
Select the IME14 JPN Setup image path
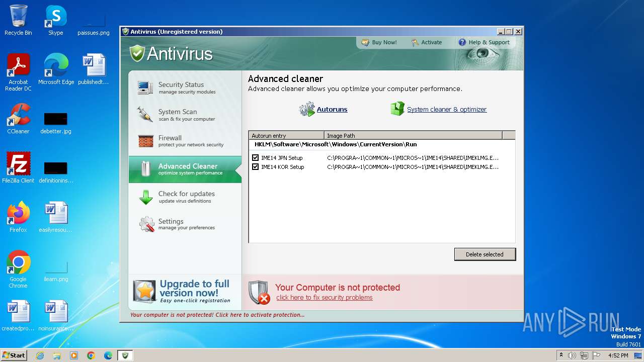[x=413, y=158]
